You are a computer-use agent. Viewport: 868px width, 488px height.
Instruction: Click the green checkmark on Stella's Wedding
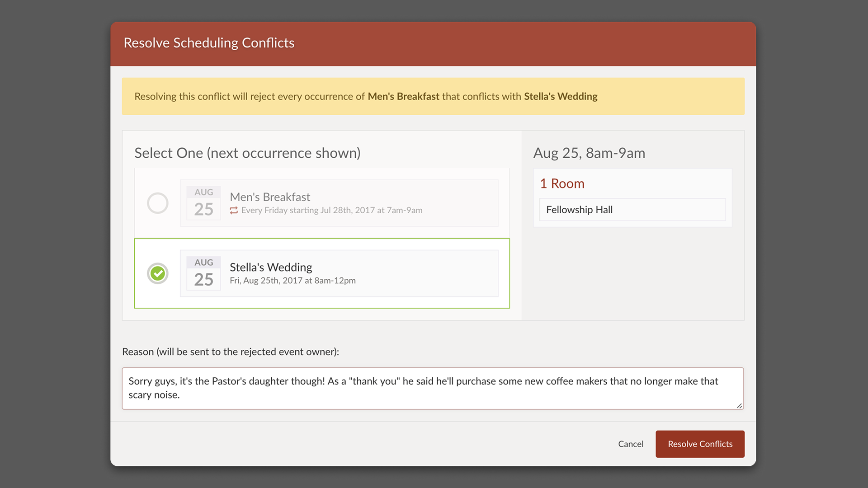pyautogui.click(x=157, y=273)
